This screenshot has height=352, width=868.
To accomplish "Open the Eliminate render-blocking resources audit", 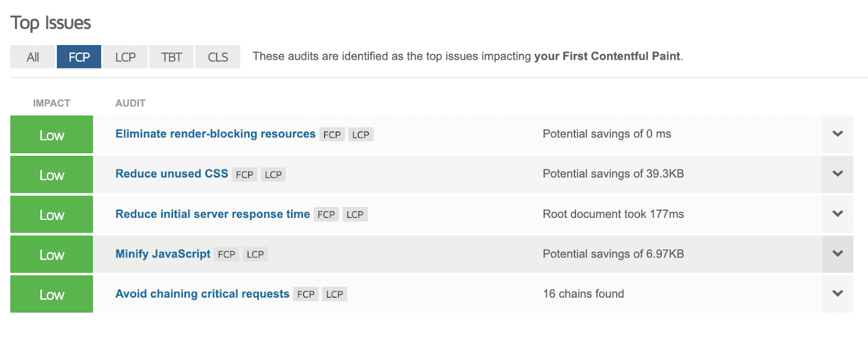I will [215, 134].
